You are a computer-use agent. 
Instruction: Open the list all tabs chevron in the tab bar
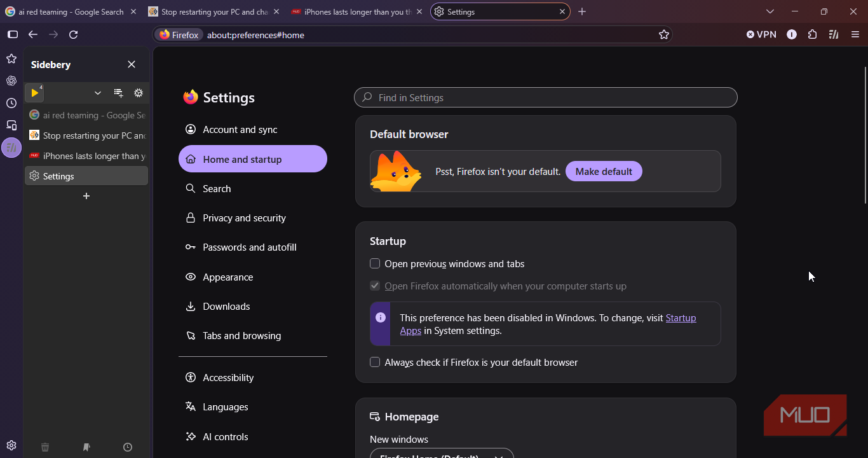click(x=770, y=11)
